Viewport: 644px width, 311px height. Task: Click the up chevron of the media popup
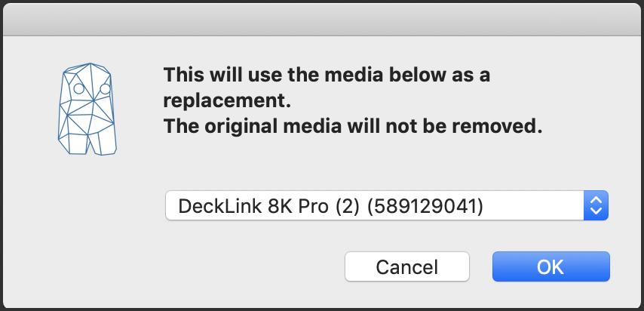tap(596, 200)
